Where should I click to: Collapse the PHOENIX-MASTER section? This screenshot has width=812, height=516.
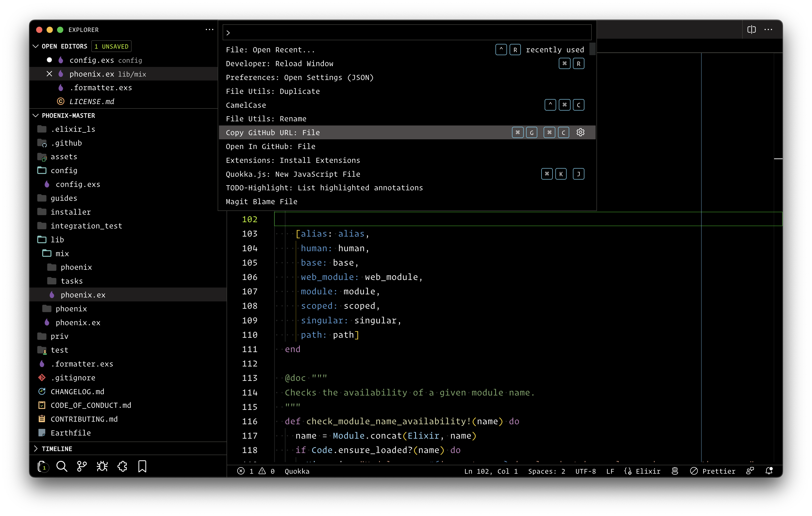36,116
